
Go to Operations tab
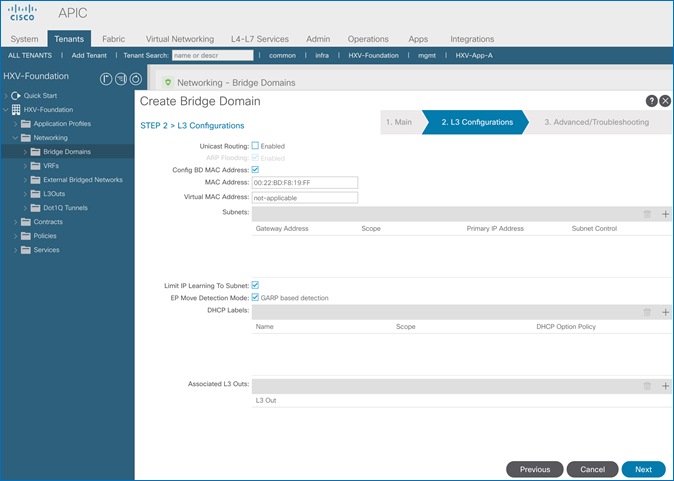pos(368,39)
